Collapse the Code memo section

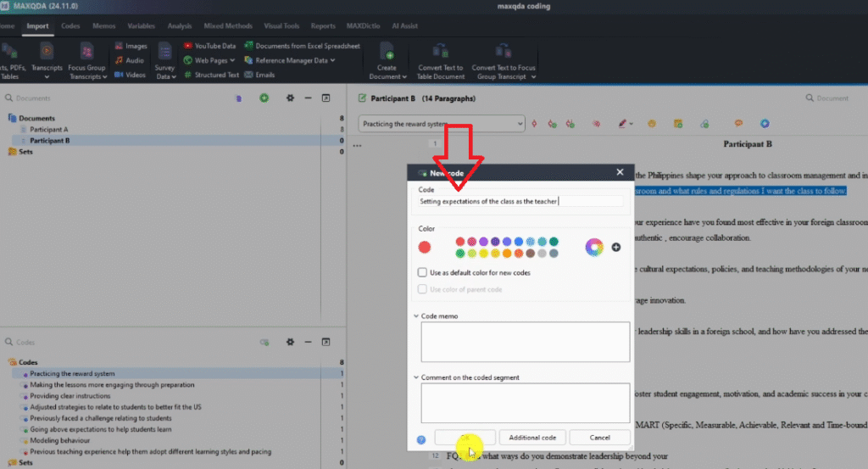(415, 316)
